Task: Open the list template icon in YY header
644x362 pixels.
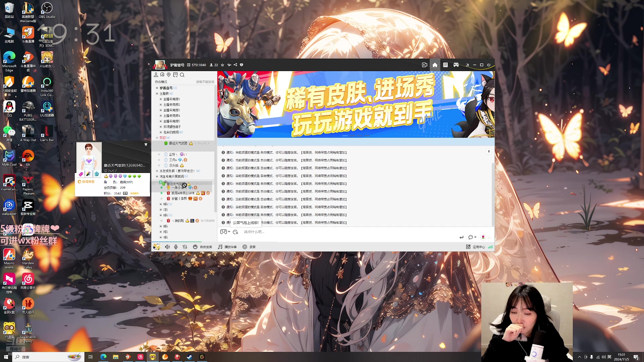Action: coord(445,65)
